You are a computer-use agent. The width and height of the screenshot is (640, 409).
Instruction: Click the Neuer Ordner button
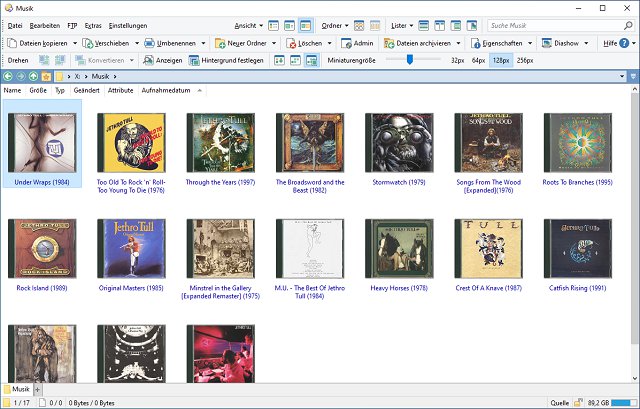(242, 43)
